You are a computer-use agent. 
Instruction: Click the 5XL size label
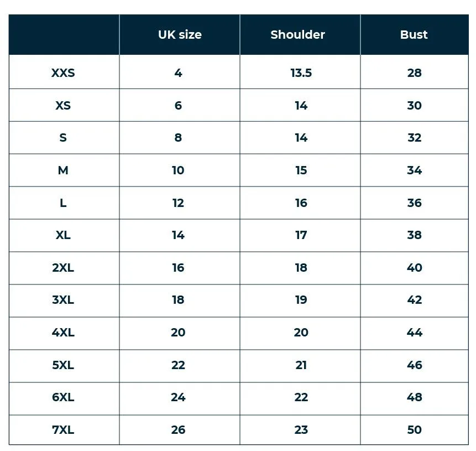click(x=63, y=365)
